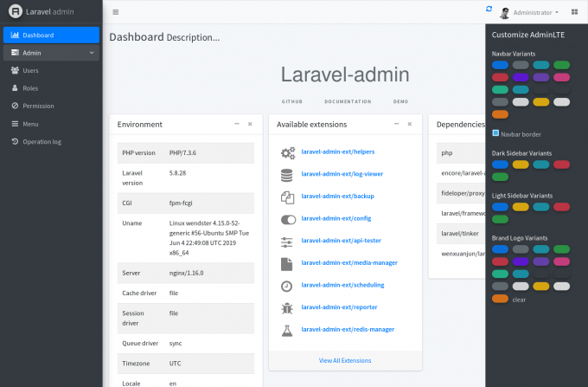Select the green Light Sidebar Variants swatch
588x387 pixels.
[500, 219]
